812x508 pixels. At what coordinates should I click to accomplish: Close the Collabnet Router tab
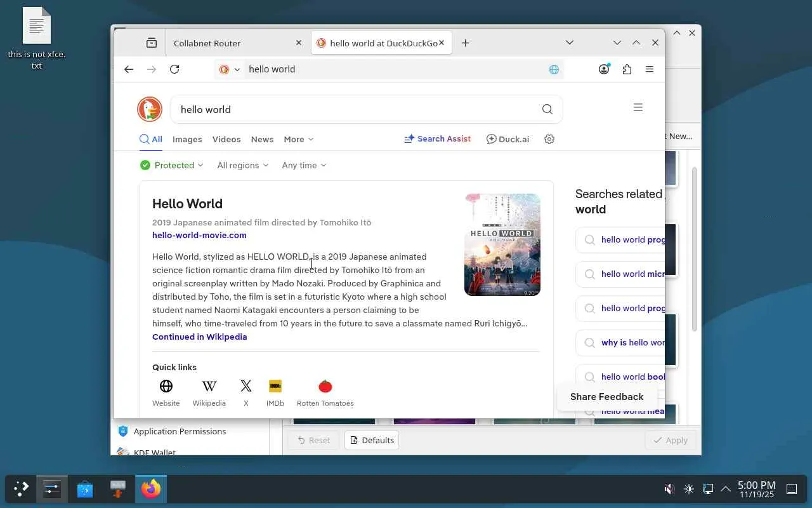click(x=299, y=43)
